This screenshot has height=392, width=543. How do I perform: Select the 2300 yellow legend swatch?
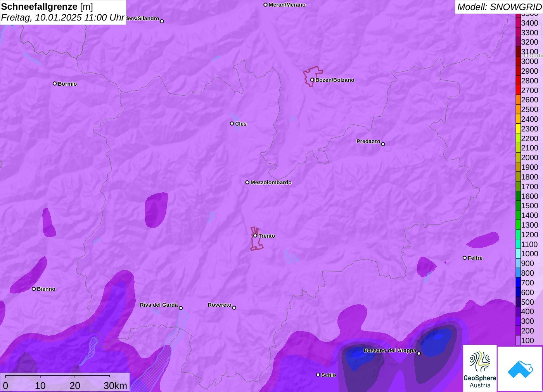[x=518, y=129]
